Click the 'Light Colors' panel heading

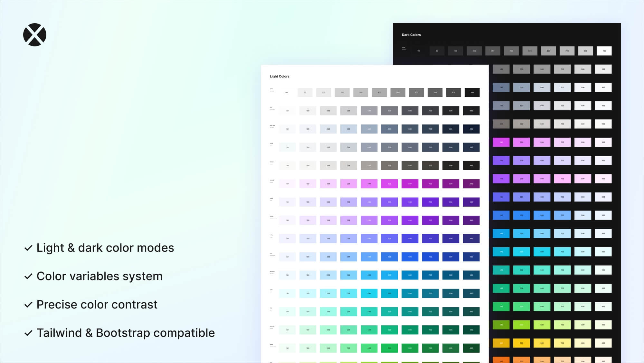pos(279,76)
